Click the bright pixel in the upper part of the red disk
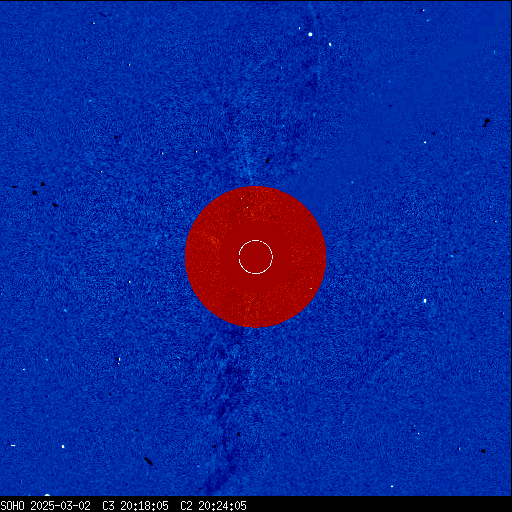Screen dimensions: 512x512 [x=247, y=207]
